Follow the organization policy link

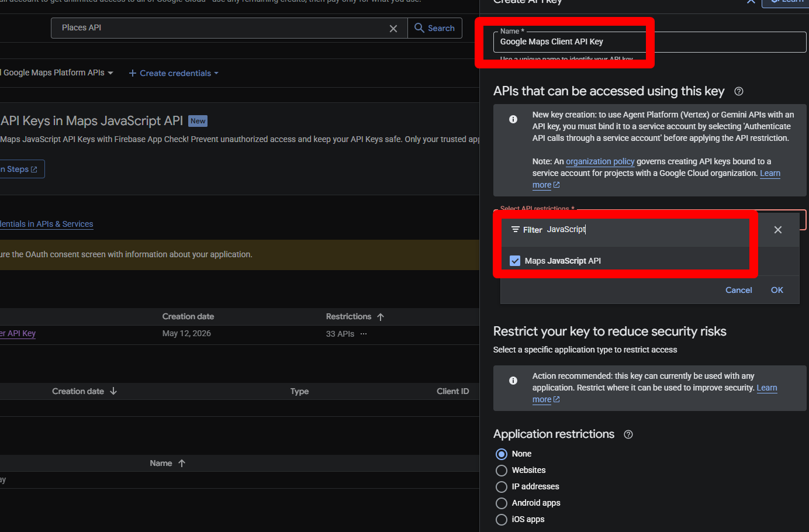click(600, 161)
